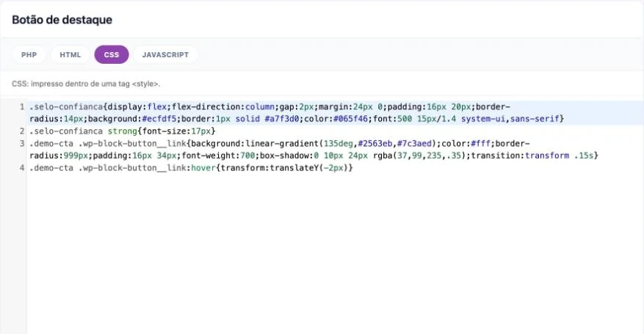Click the '#a7f3d0' border color value
The width and height of the screenshot is (644, 334).
(282, 119)
